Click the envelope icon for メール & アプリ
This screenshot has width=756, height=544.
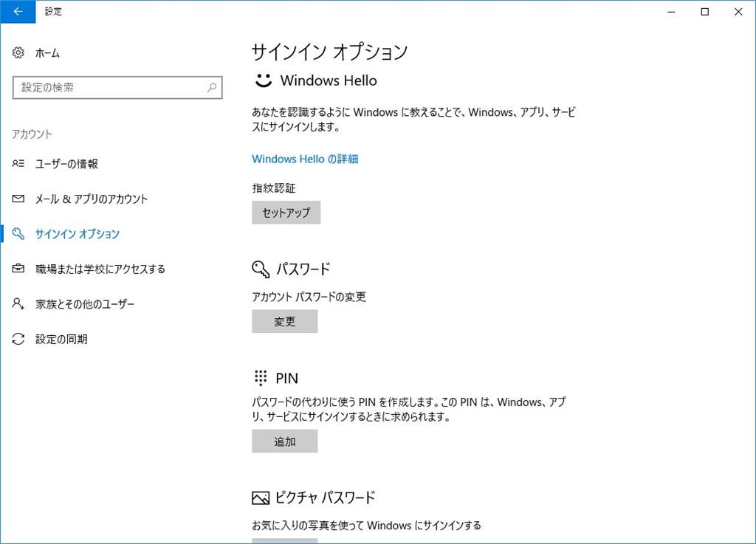(18, 199)
